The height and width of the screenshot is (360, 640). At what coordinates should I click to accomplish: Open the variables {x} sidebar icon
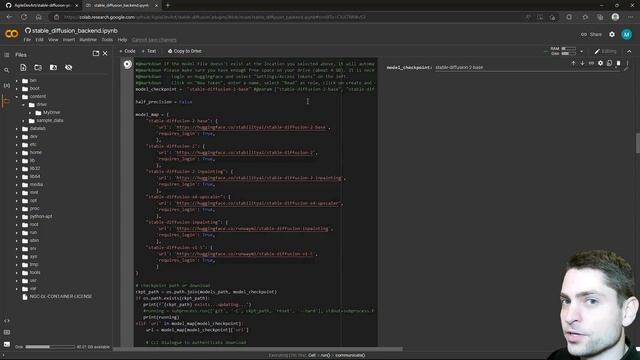pos(7,85)
